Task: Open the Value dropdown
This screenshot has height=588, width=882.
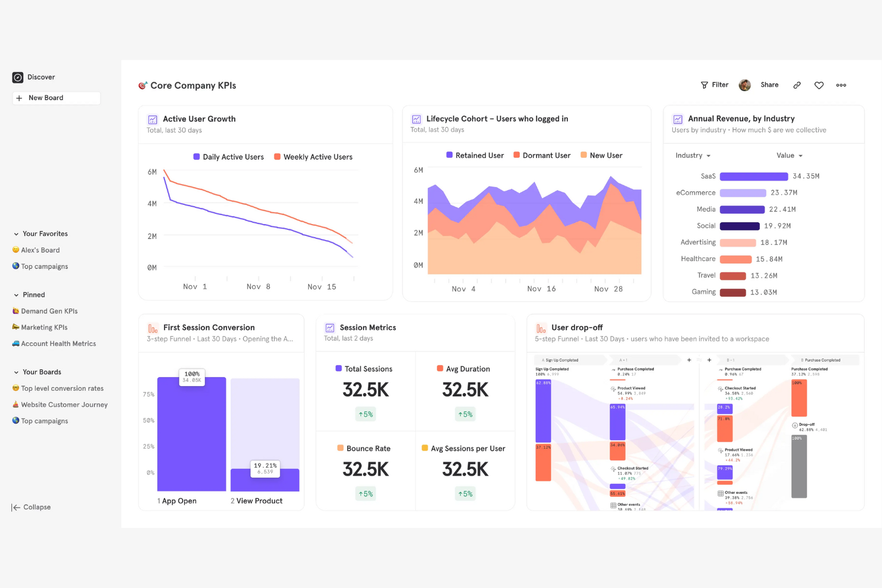Action: point(789,155)
